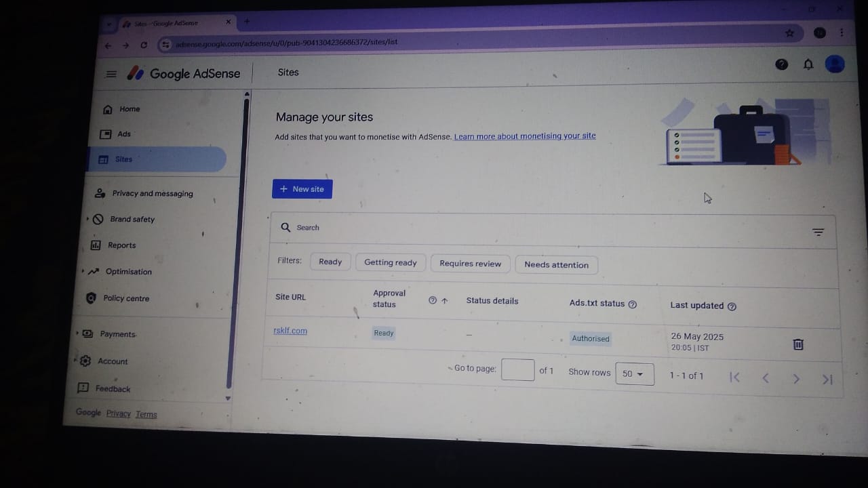868x488 pixels.
Task: Reload the page in browser toolbar
Action: pos(144,45)
